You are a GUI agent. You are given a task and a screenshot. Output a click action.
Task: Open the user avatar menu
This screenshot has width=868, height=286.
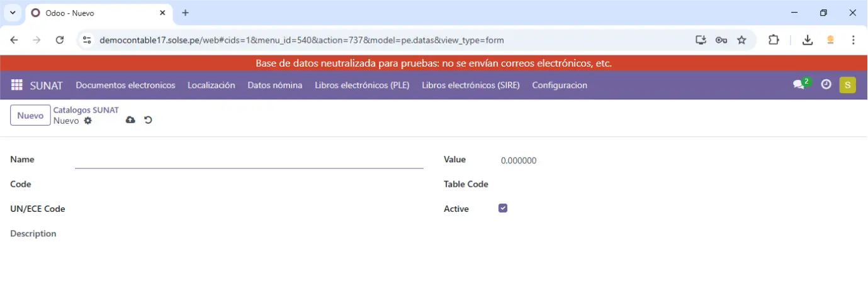point(847,85)
